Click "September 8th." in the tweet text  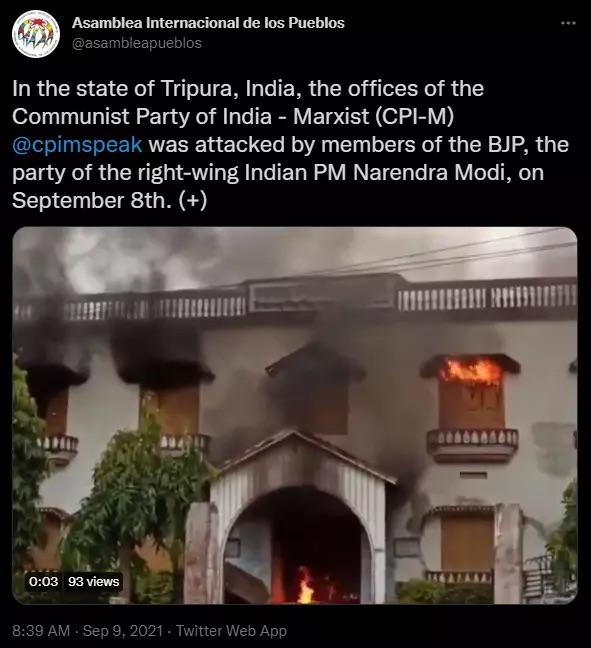coord(92,201)
